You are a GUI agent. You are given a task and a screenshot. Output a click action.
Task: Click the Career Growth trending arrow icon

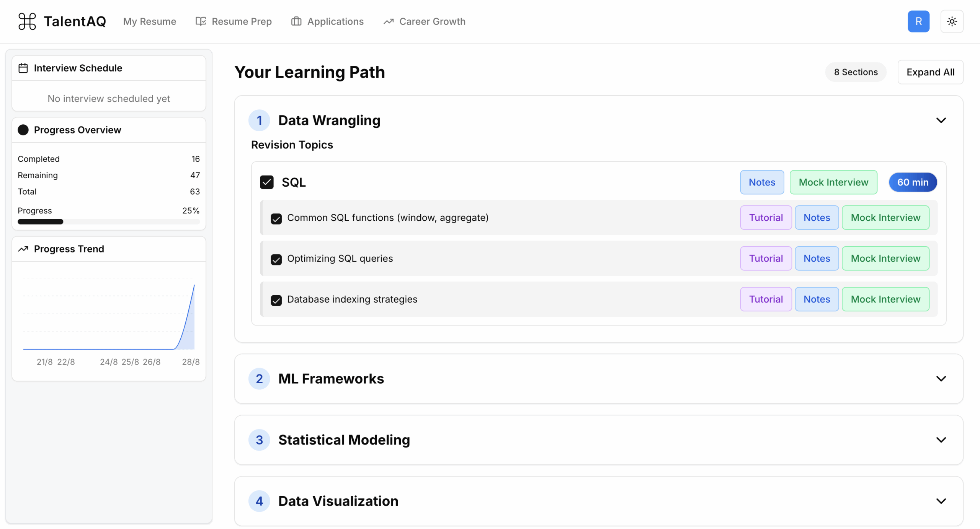pos(389,21)
